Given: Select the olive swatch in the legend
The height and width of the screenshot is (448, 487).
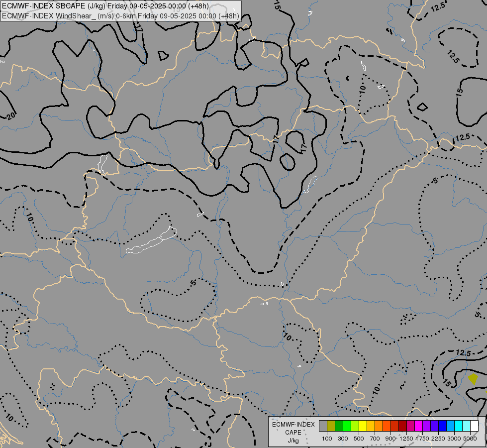Looking at the screenshot, I should coord(331,426).
